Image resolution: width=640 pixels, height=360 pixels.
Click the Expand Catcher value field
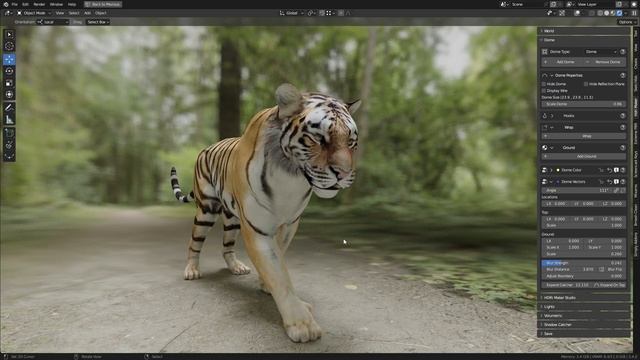[567, 285]
